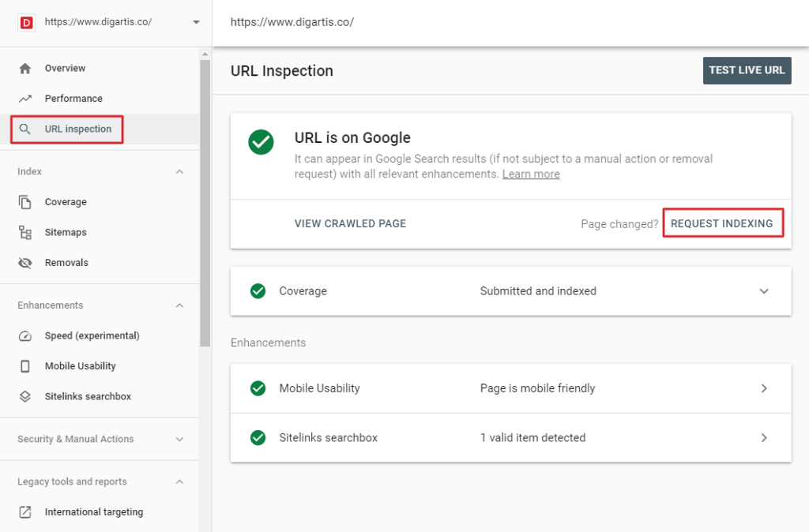809x532 pixels.
Task: Open the Speed (experimental) gauge icon
Action: coord(24,335)
